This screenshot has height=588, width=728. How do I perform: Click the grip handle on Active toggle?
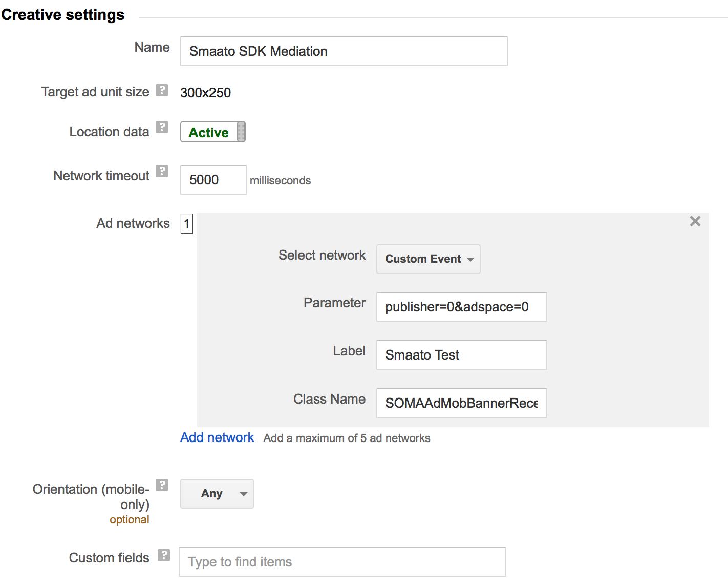[x=241, y=132]
